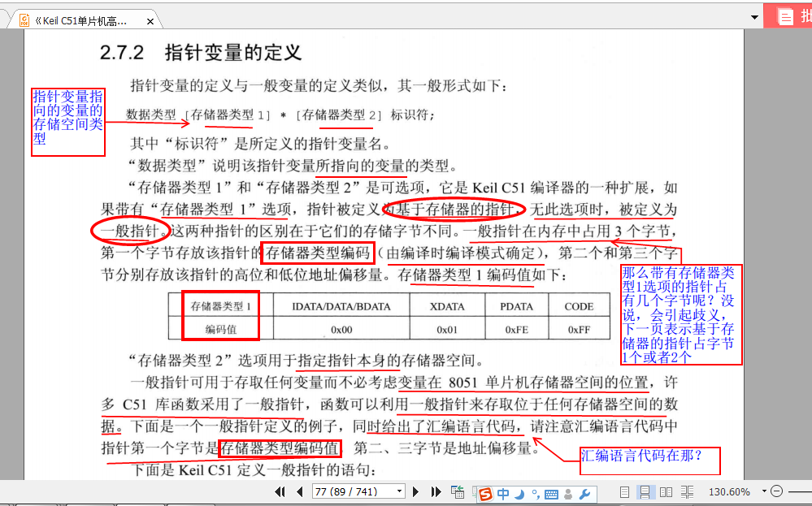Click the zoom slider control
This screenshot has width=812, height=506.
[x=799, y=491]
